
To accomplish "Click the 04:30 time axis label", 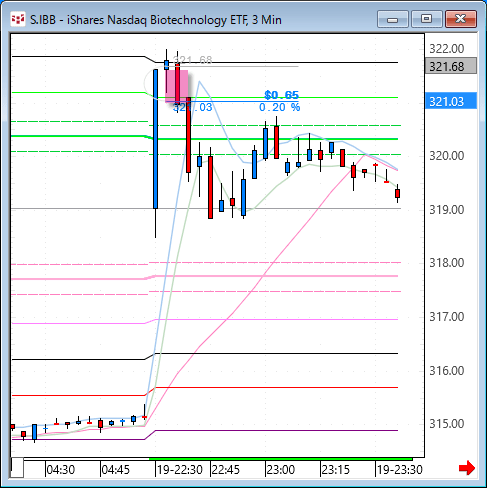I will (x=60, y=470).
